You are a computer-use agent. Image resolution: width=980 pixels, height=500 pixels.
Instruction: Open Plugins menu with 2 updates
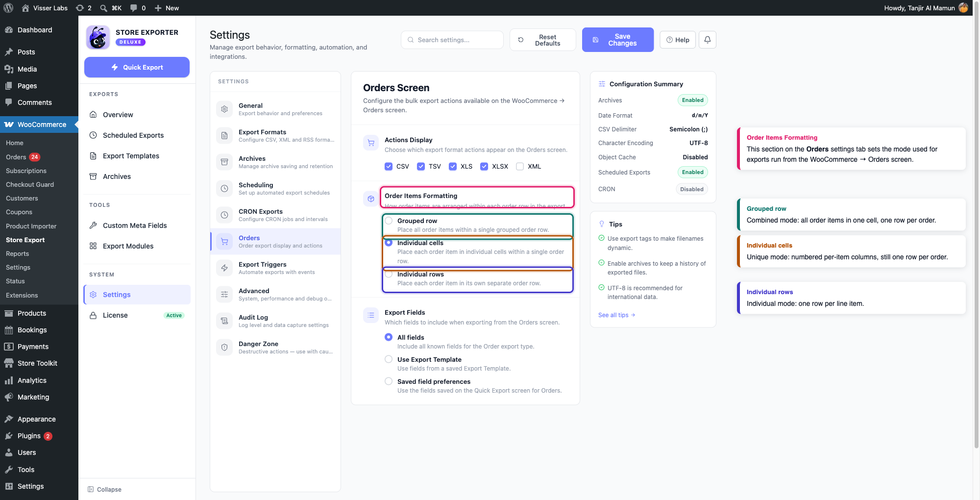coord(39,436)
